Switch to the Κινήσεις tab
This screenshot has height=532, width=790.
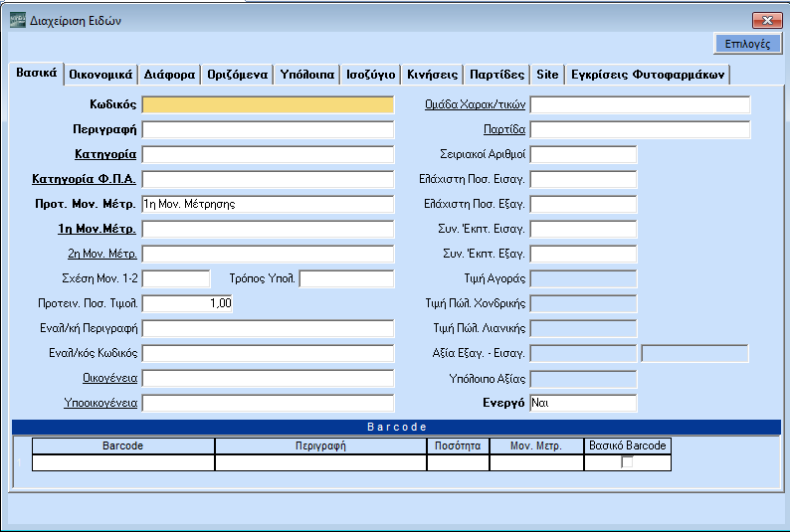432,75
